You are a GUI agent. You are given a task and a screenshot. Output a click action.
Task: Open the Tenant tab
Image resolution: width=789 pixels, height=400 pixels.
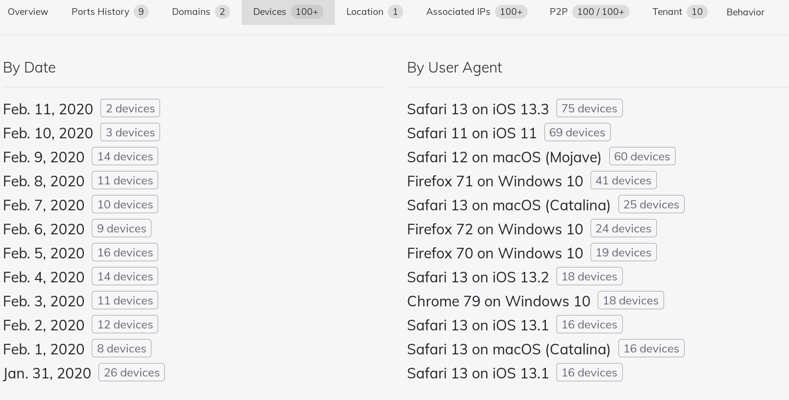tap(680, 12)
